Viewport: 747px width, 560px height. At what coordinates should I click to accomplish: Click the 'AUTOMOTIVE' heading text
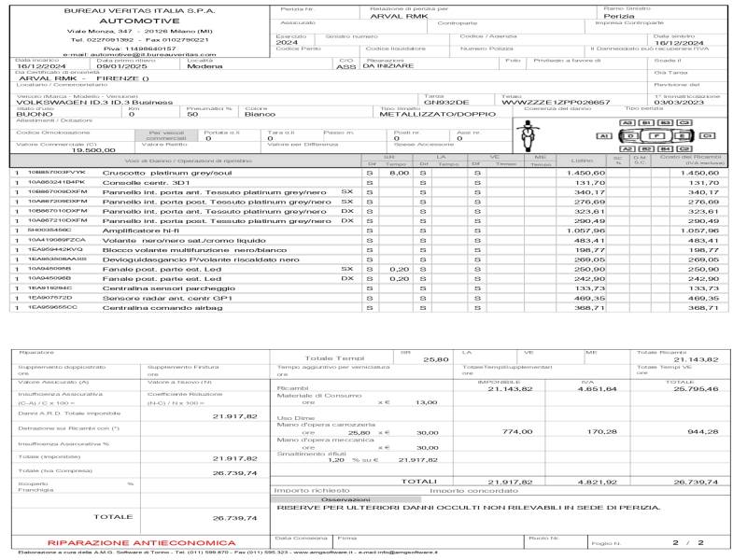tap(139, 21)
